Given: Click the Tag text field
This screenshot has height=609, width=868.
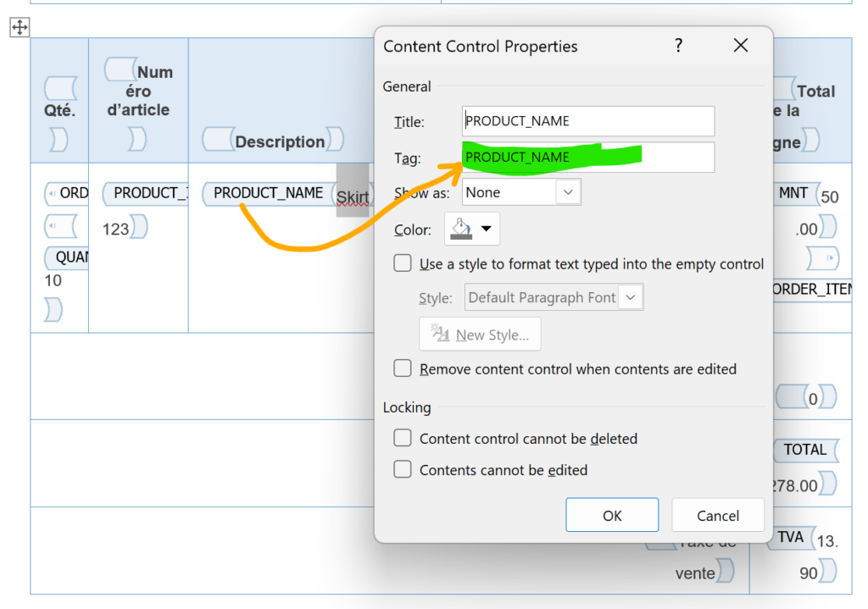Looking at the screenshot, I should pos(588,158).
